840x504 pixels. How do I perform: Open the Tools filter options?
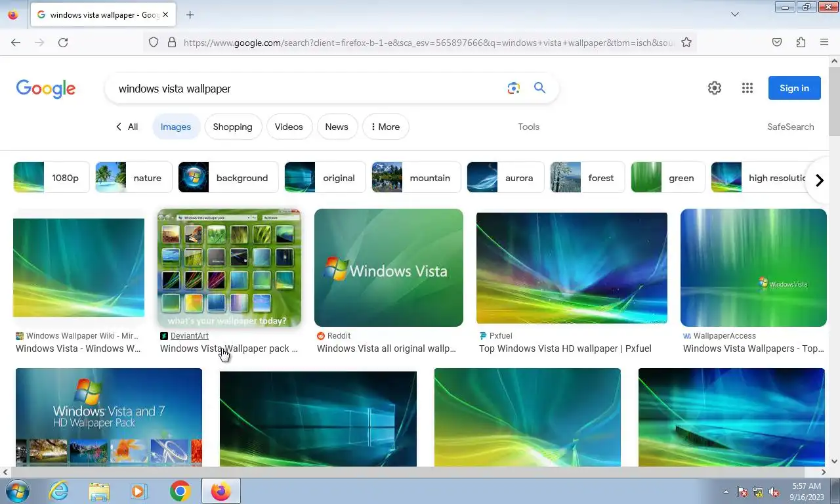[x=528, y=127]
